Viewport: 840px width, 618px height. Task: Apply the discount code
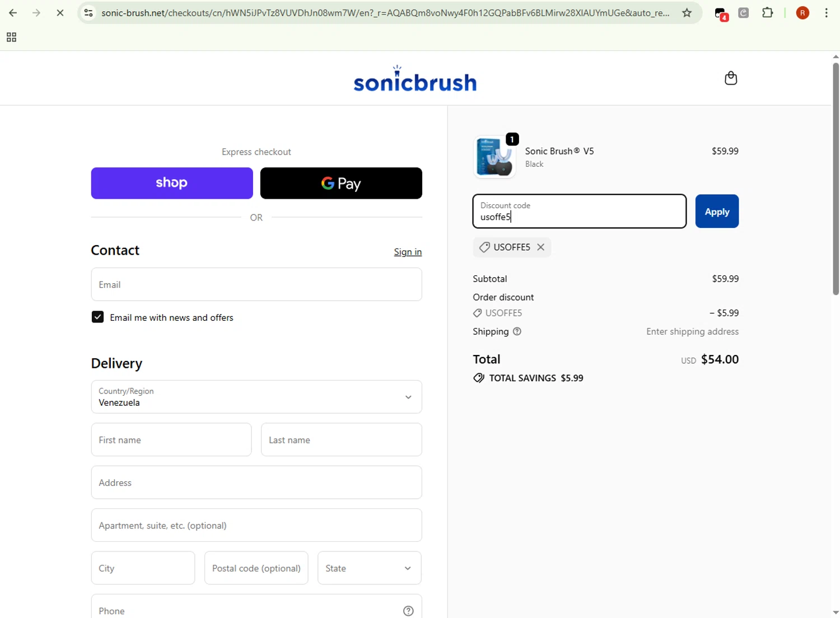717,211
